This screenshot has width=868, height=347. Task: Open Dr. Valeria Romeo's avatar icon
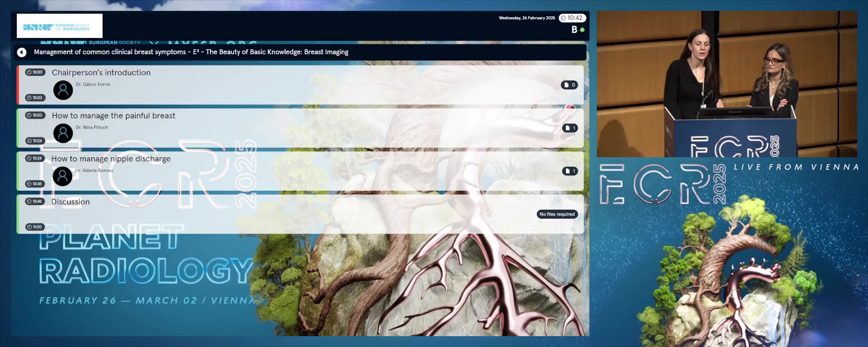tap(63, 176)
